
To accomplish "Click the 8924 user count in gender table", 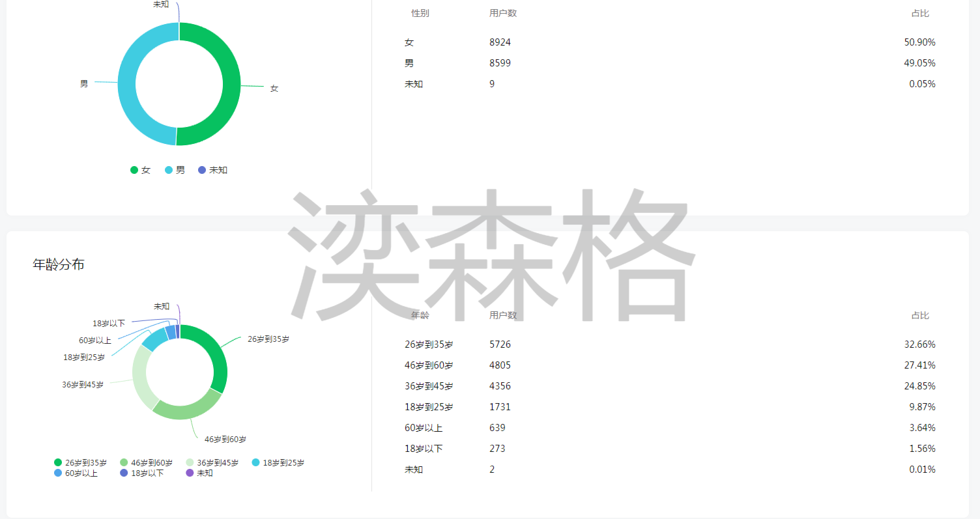I will pos(500,42).
